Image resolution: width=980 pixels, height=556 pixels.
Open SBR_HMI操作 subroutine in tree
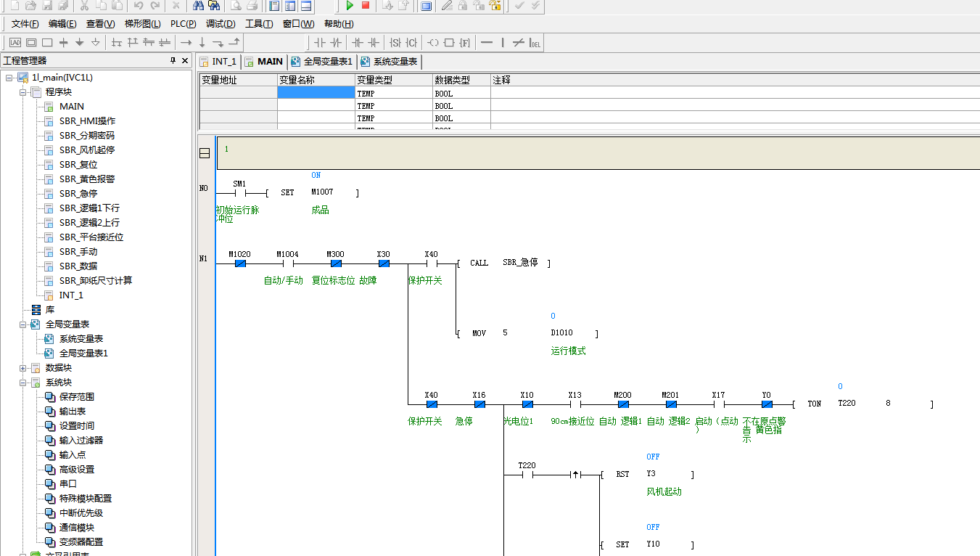point(87,120)
